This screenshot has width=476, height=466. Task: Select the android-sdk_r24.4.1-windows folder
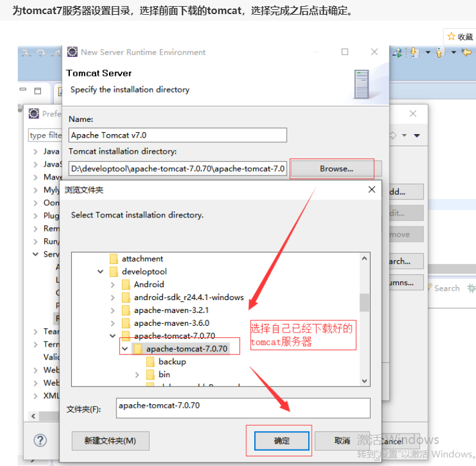click(189, 298)
